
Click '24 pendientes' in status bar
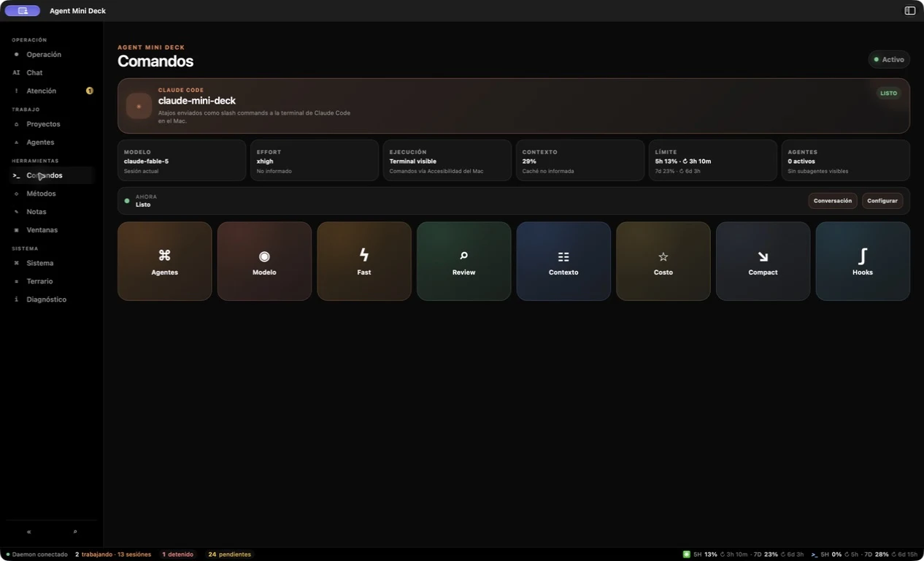click(230, 554)
